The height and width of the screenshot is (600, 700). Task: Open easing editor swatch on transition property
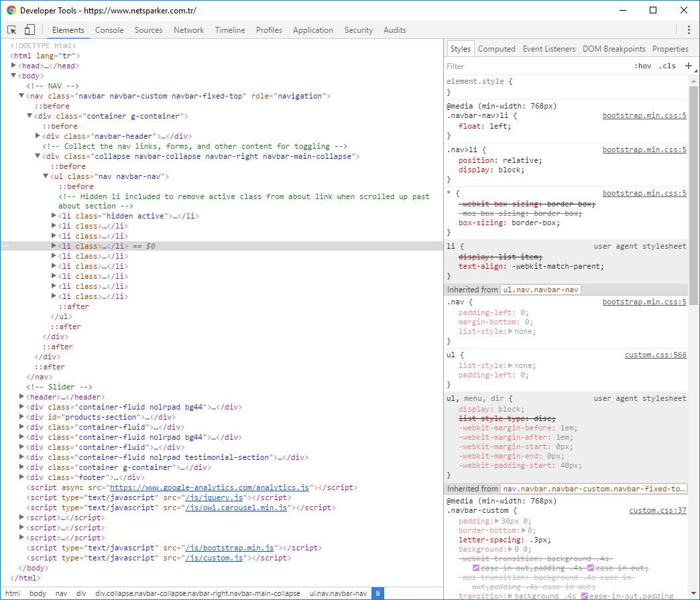(x=585, y=596)
